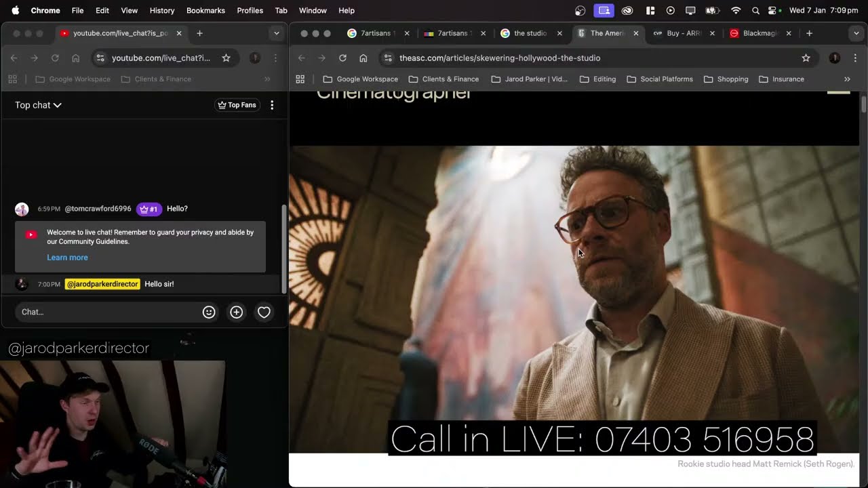Go home in article window
The height and width of the screenshot is (488, 868).
(x=363, y=58)
